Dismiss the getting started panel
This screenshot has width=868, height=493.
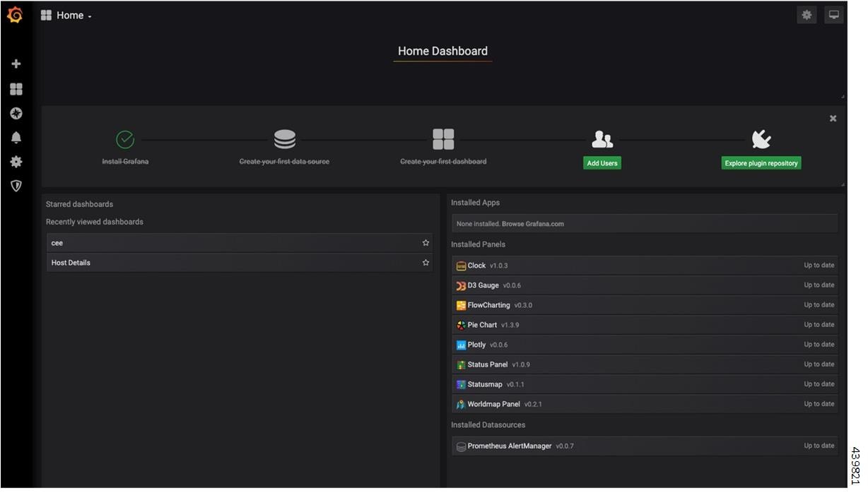coord(833,118)
